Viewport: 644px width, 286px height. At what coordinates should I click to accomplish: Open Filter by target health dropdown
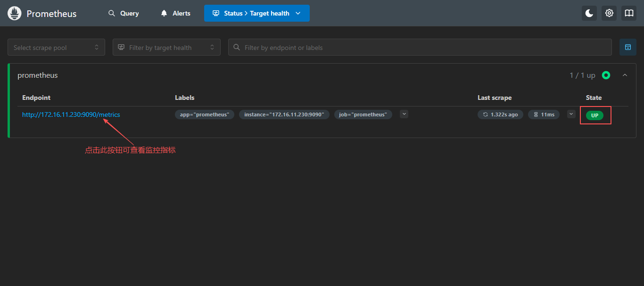tap(166, 47)
